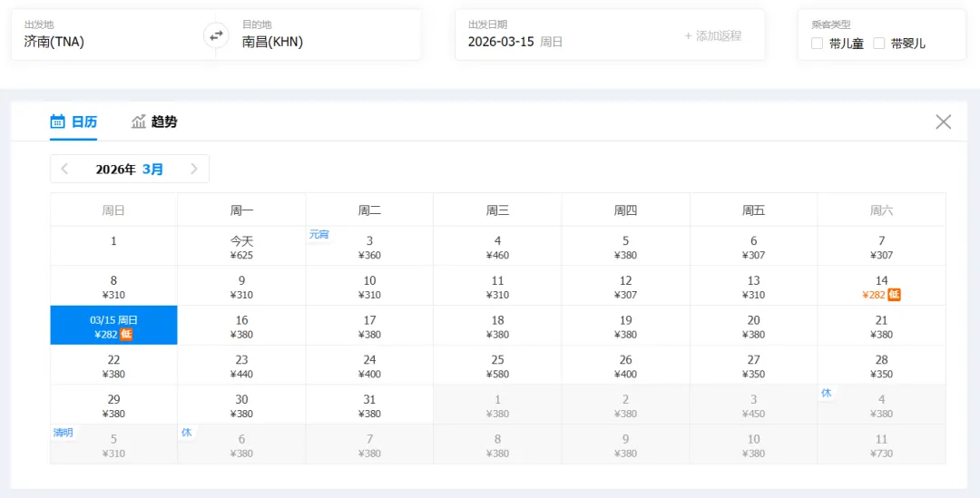
Task: Select April 6 休 holiday cell
Action: coord(242,444)
